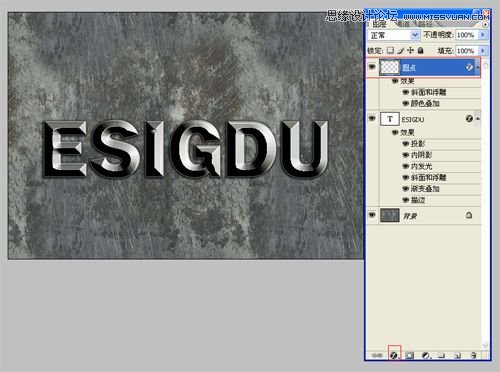
Task: Add a layer mask via footer icon
Action: click(x=410, y=355)
